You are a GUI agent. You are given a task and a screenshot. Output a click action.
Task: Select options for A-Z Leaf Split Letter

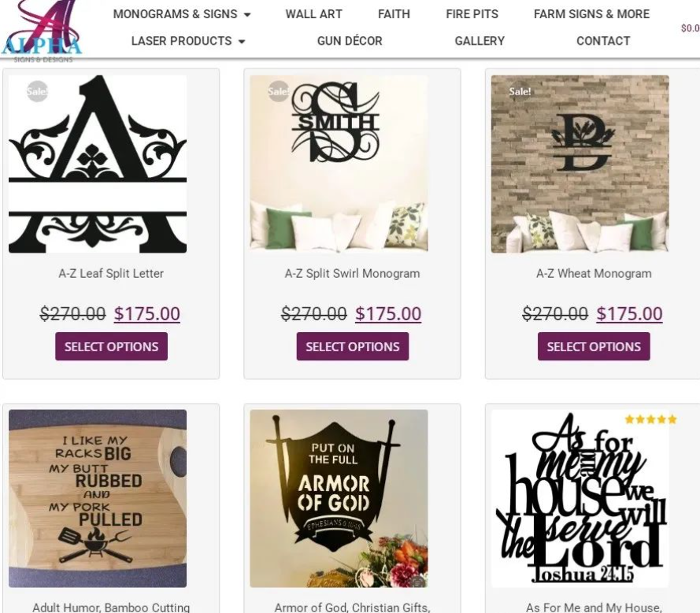pyautogui.click(x=111, y=346)
